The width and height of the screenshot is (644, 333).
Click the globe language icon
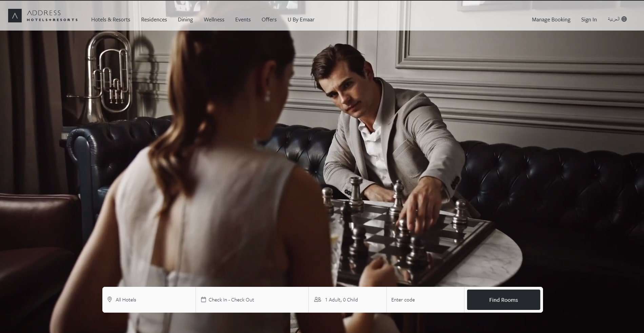click(x=624, y=19)
